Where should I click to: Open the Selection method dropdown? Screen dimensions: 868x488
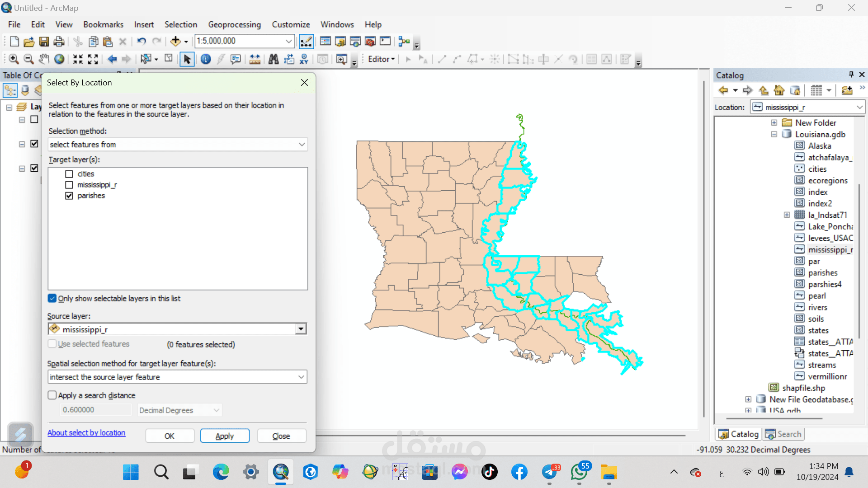coord(302,145)
